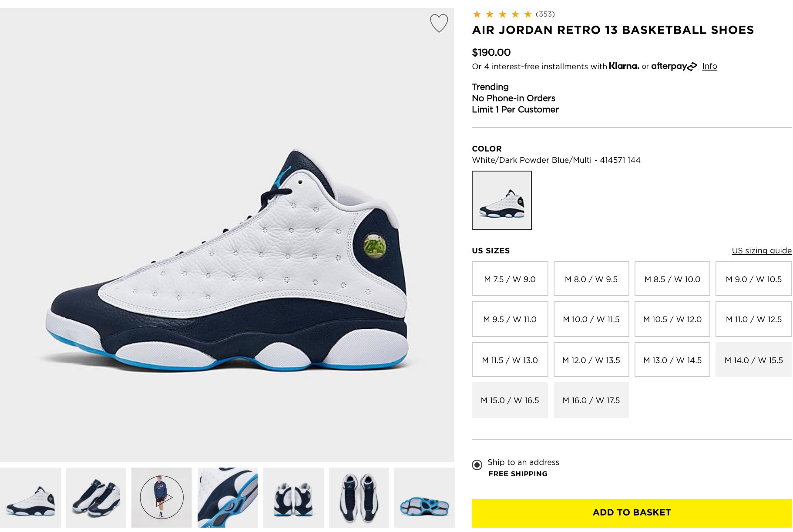Image resolution: width=793 pixels, height=532 pixels.
Task: Choose size M 10.0 / W 11.5
Action: point(591,319)
